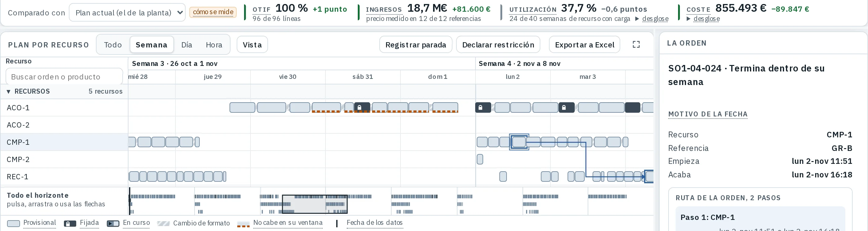The image size is (868, 231).
Task: Collapse the RECURSOS group
Action: pos(8,91)
